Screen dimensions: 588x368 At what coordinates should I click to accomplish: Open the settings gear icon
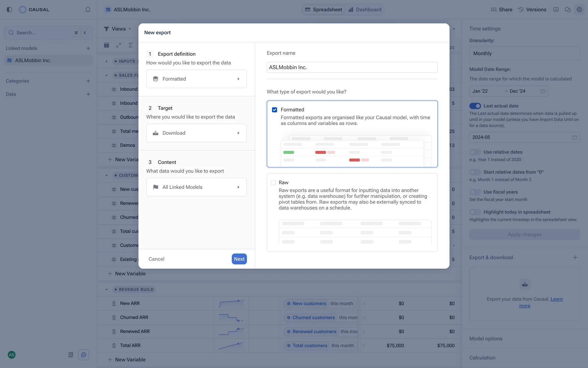click(579, 10)
